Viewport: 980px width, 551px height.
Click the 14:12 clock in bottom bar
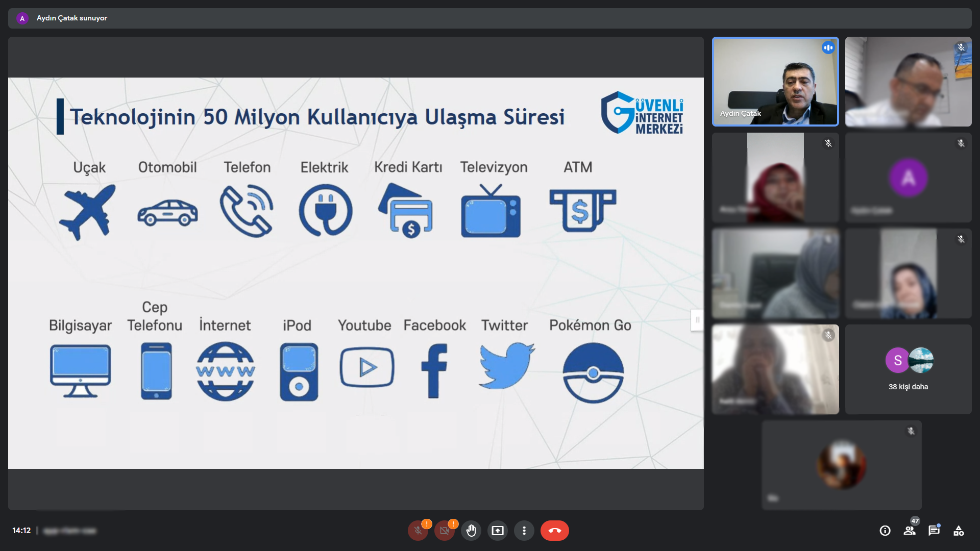point(21,531)
